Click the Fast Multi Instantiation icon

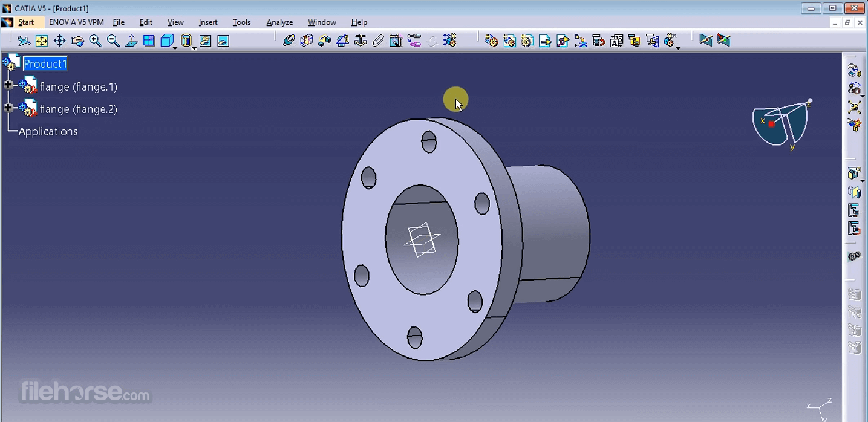click(x=670, y=41)
